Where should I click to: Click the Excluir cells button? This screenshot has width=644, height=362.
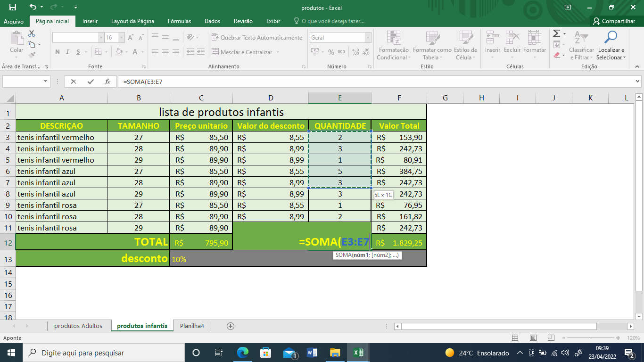point(512,45)
